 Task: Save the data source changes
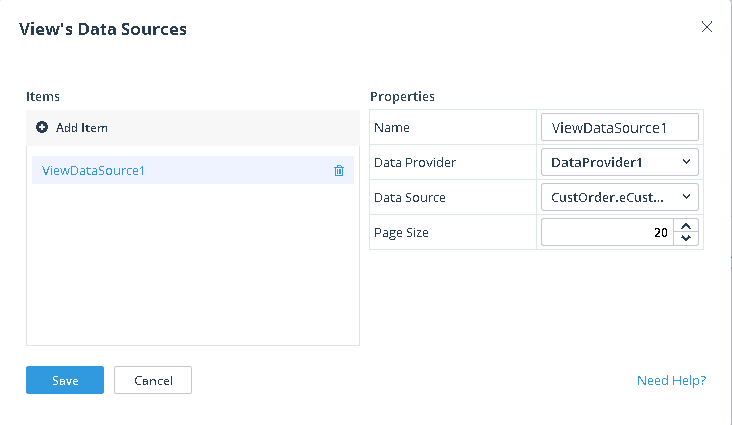pos(65,380)
